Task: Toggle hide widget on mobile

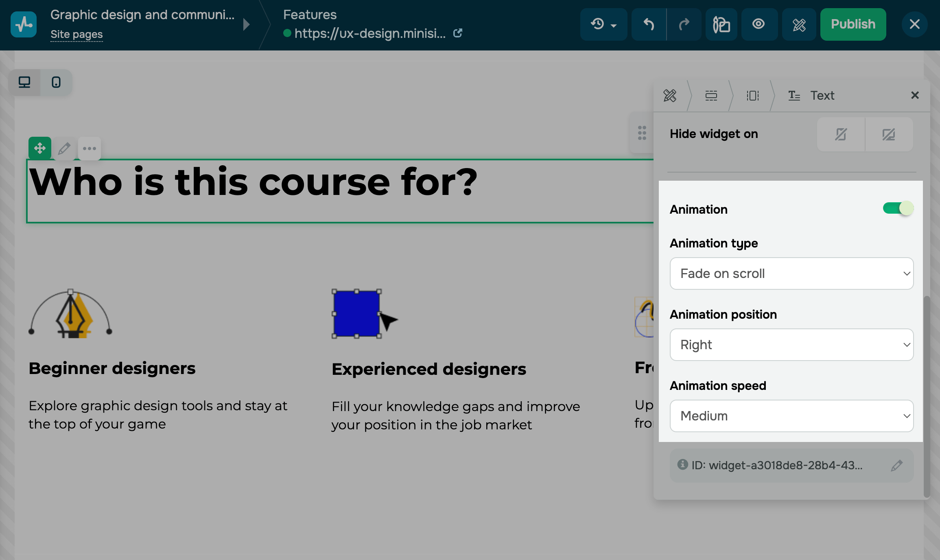Action: pyautogui.click(x=841, y=134)
